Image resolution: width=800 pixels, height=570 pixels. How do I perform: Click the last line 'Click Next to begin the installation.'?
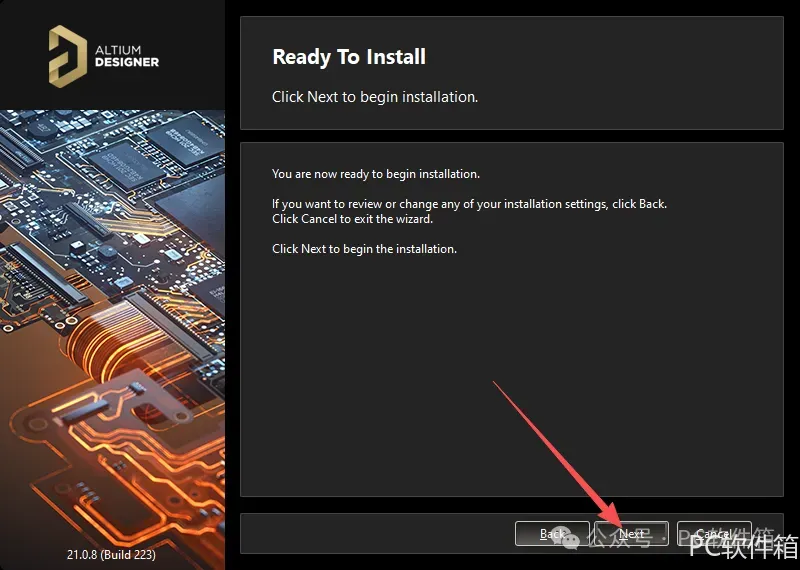coord(364,249)
